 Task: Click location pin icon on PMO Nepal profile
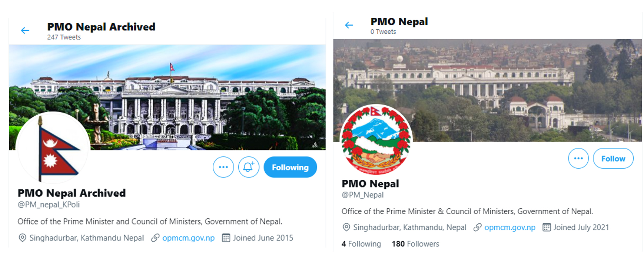346,227
